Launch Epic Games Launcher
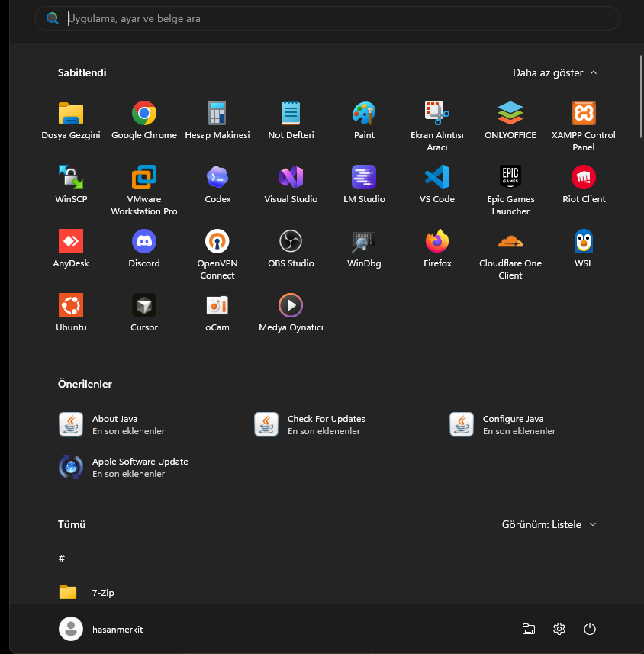The height and width of the screenshot is (654, 644). pyautogui.click(x=510, y=190)
